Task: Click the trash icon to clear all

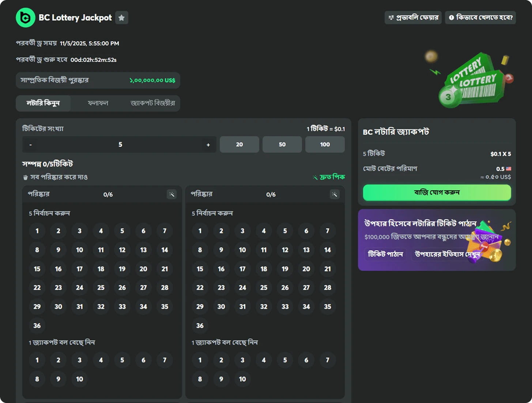Action: tap(25, 178)
